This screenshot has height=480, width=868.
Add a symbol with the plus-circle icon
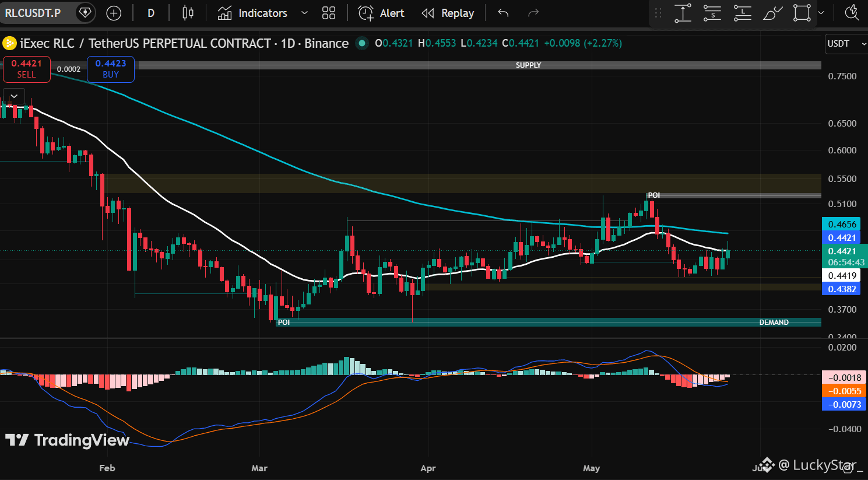point(114,13)
